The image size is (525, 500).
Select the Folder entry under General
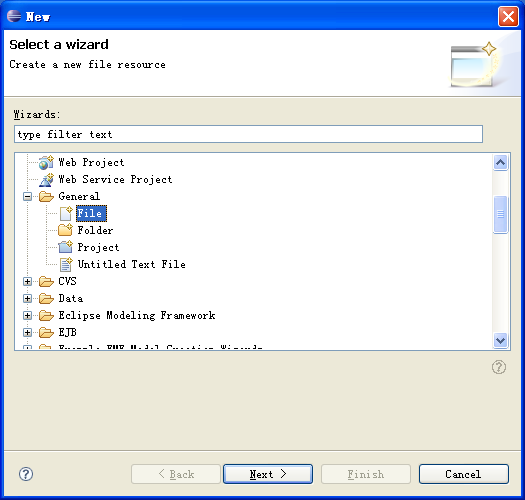(95, 230)
